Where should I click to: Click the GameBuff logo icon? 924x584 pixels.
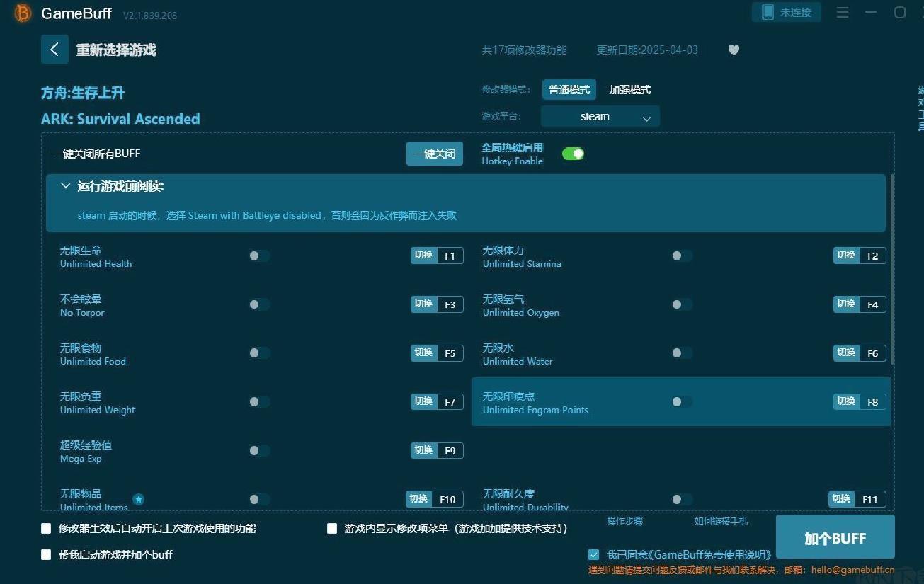(x=23, y=13)
